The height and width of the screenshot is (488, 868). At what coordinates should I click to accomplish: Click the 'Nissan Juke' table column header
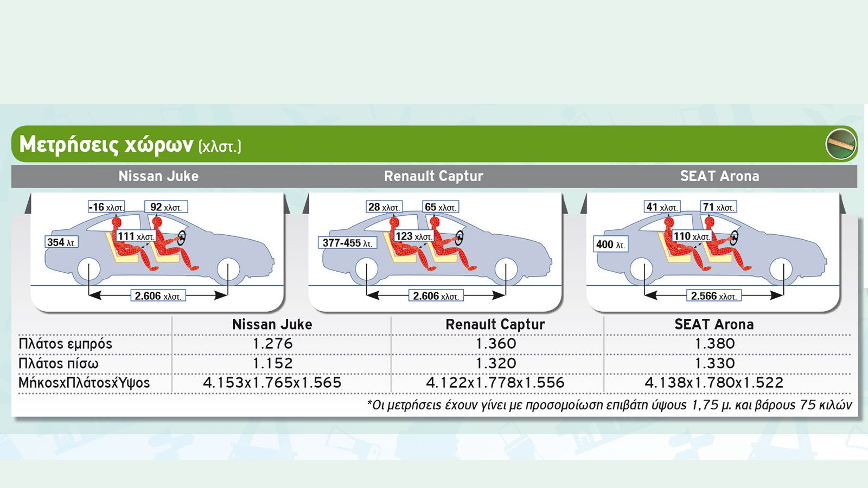click(272, 324)
